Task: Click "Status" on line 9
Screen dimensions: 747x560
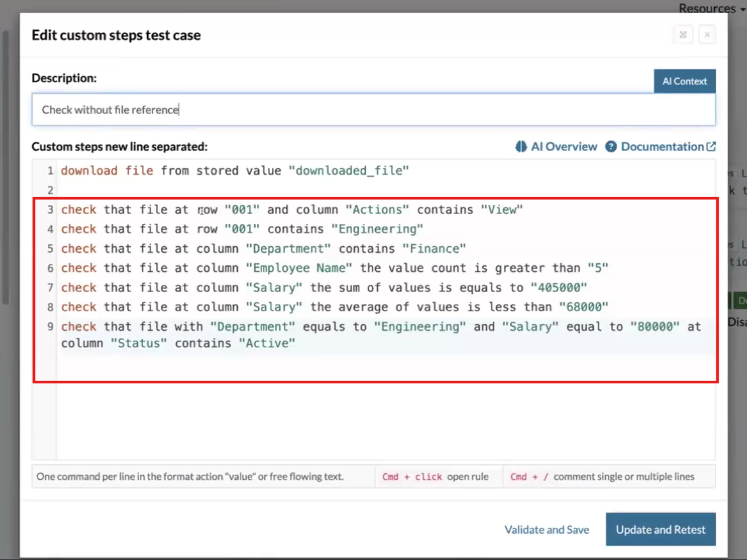Action: (139, 343)
